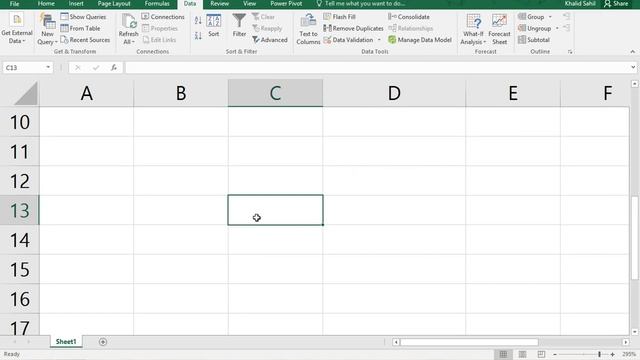Image resolution: width=640 pixels, height=360 pixels.
Task: Click the Ungroup outline button
Action: point(534,28)
